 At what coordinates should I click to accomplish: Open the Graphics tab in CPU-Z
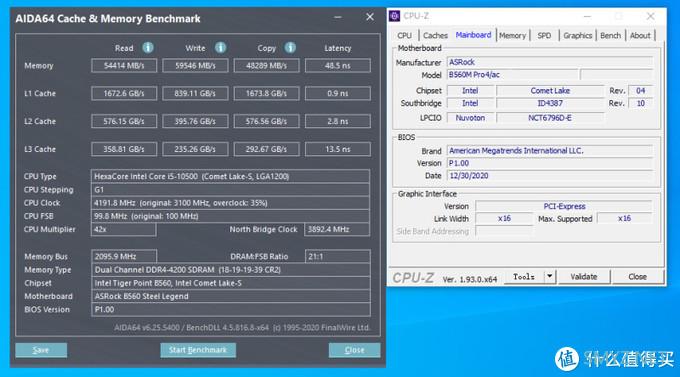click(x=577, y=36)
